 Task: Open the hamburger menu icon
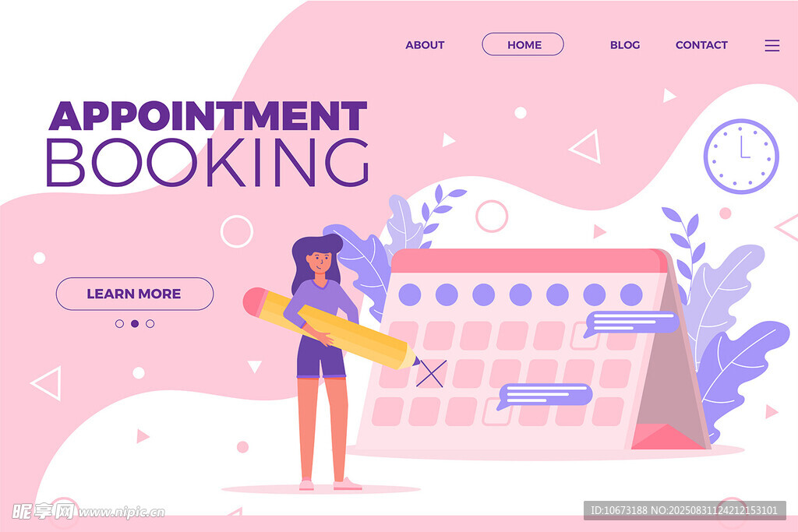[772, 45]
